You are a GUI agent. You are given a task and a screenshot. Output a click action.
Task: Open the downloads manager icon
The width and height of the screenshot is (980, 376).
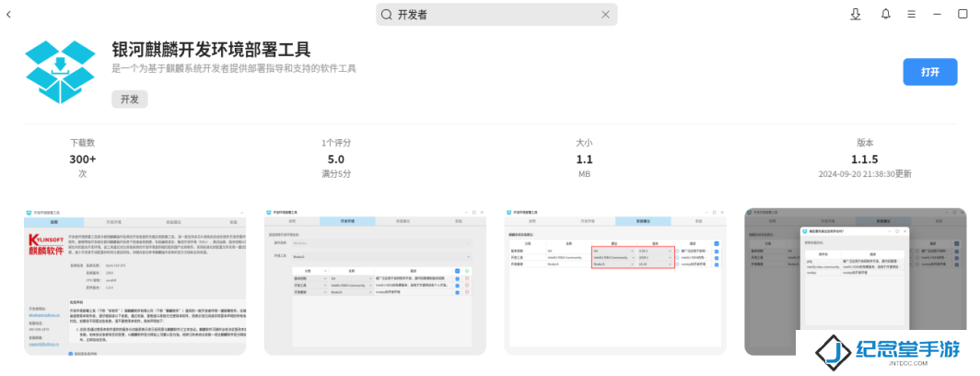(x=856, y=15)
